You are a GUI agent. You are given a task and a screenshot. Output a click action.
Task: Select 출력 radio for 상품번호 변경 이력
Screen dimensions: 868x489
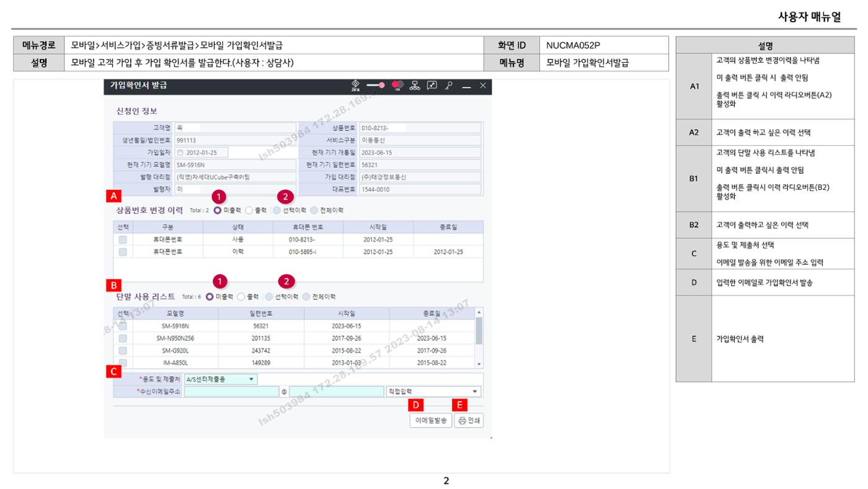pos(249,210)
